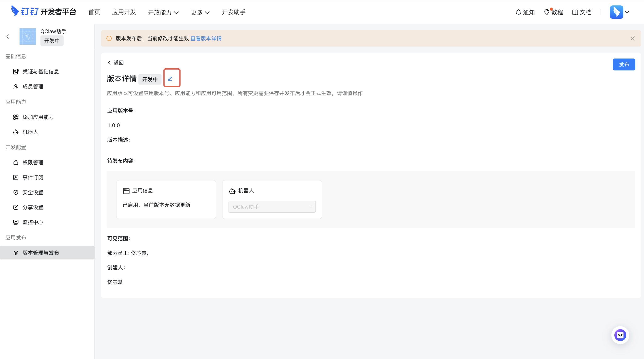Viewport: 644px width, 359px height.
Task: Expand the 更多 dropdown menu
Action: [x=200, y=12]
